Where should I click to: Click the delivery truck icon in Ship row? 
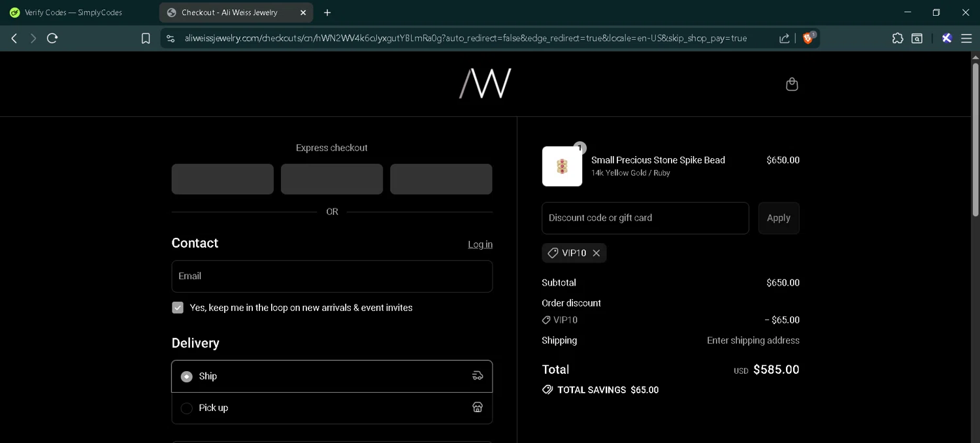coord(478,376)
